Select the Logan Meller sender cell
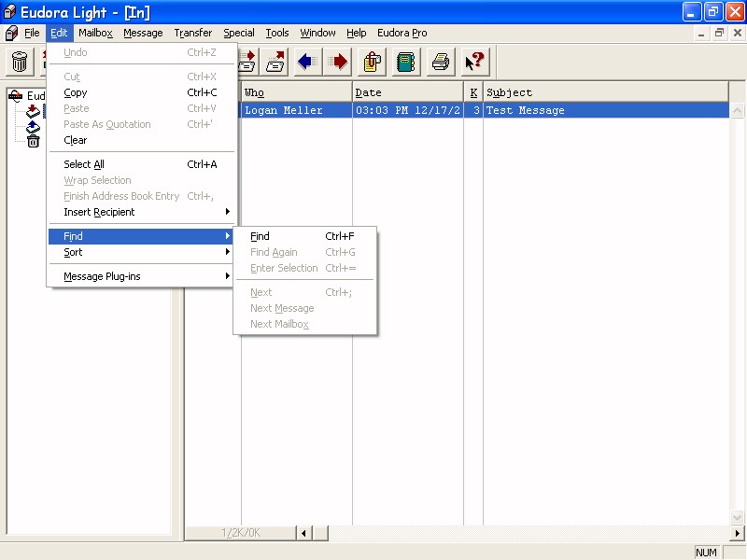This screenshot has width=747, height=560. click(296, 110)
